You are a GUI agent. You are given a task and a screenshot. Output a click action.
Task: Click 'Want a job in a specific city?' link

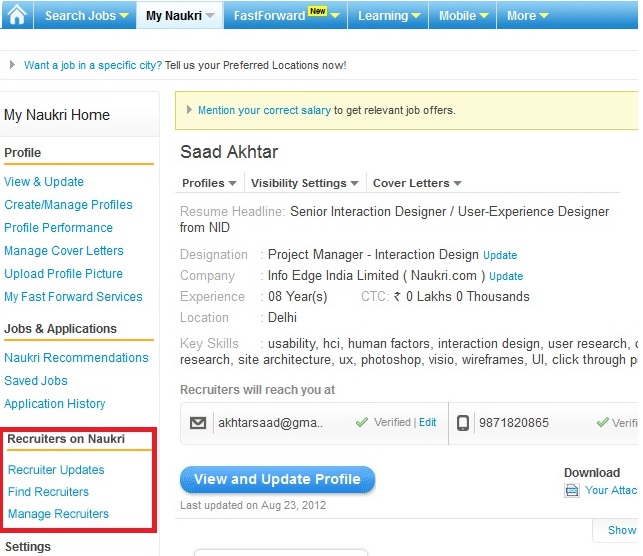93,65
